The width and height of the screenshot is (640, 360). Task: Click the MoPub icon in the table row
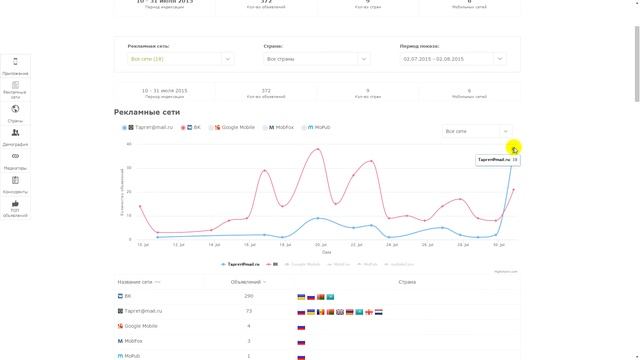click(x=120, y=356)
